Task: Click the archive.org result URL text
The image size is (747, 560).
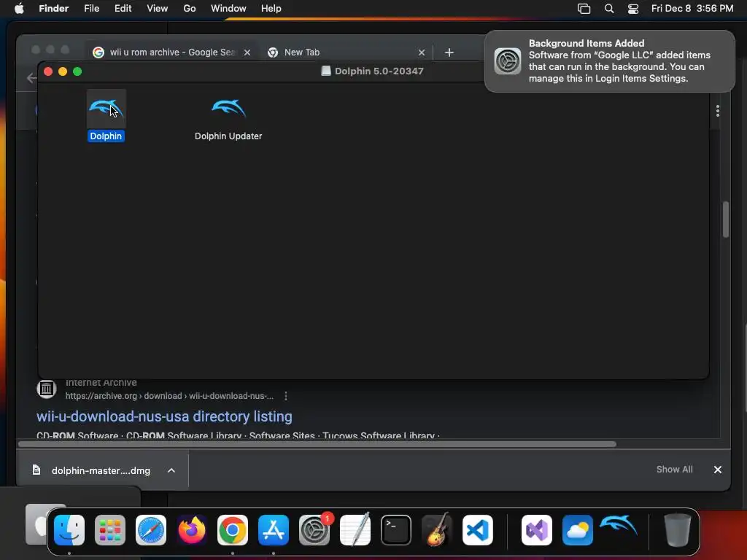Action: 169,396
